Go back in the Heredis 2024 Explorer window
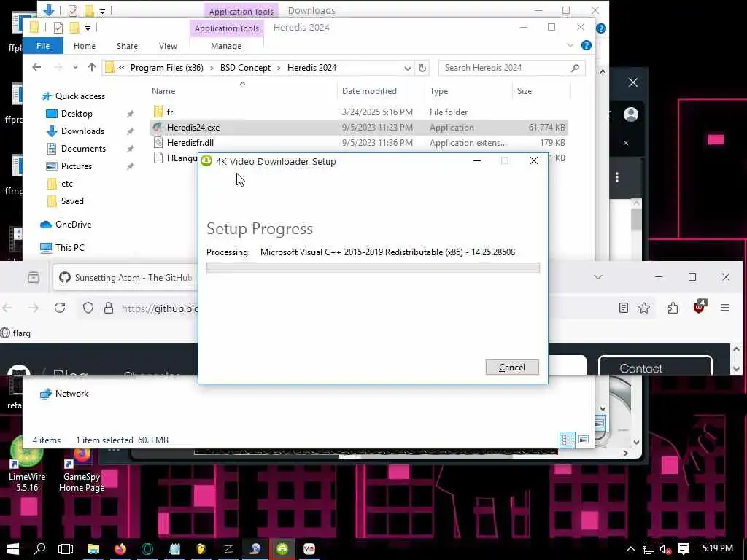The height and width of the screenshot is (560, 747). coord(36,67)
